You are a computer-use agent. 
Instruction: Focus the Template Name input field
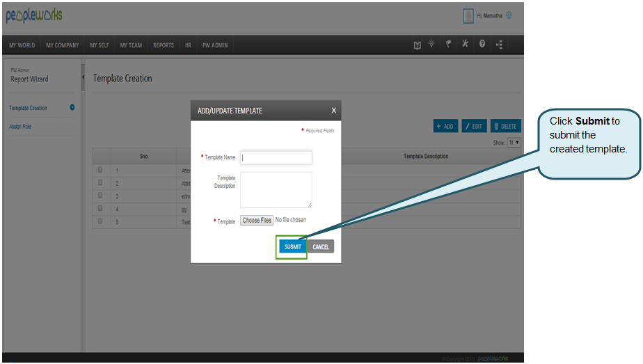[276, 157]
